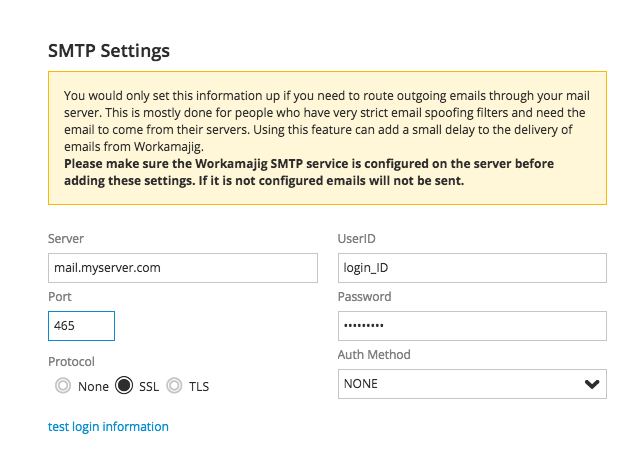
Task: Click the Server field label
Action: tap(66, 239)
